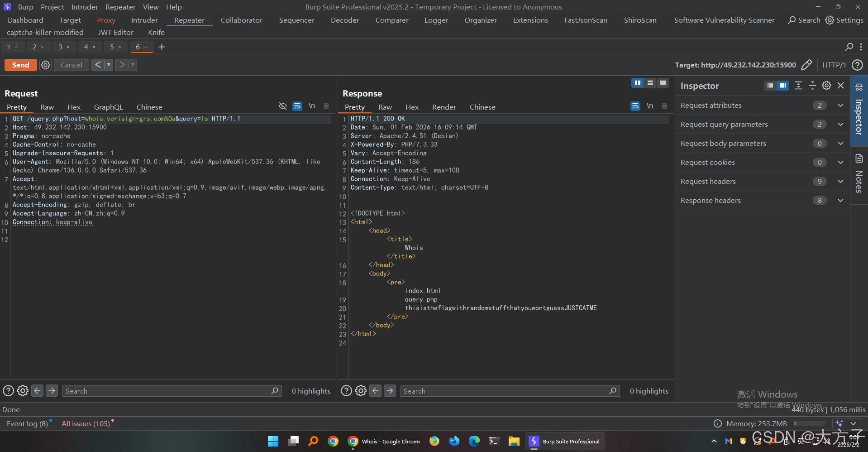Add a new Repeater tab

(162, 47)
